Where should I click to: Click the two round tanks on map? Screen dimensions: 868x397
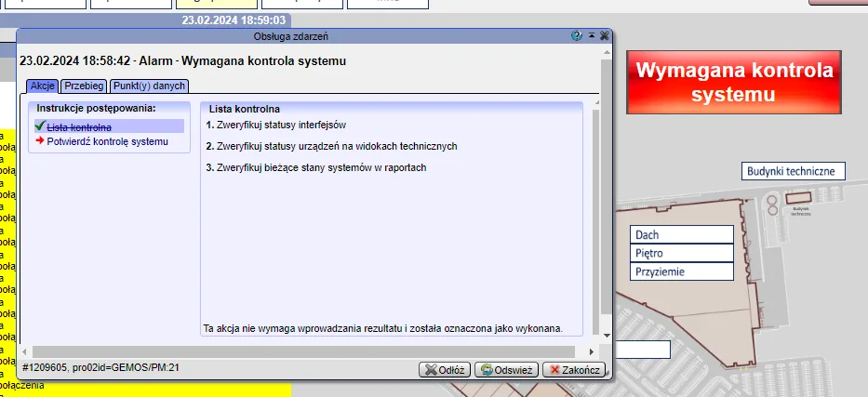(x=771, y=205)
